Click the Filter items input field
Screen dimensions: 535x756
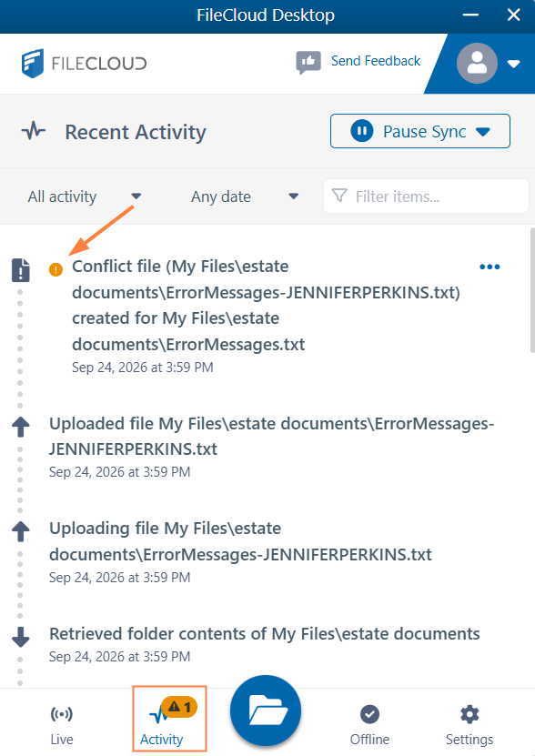click(x=426, y=197)
